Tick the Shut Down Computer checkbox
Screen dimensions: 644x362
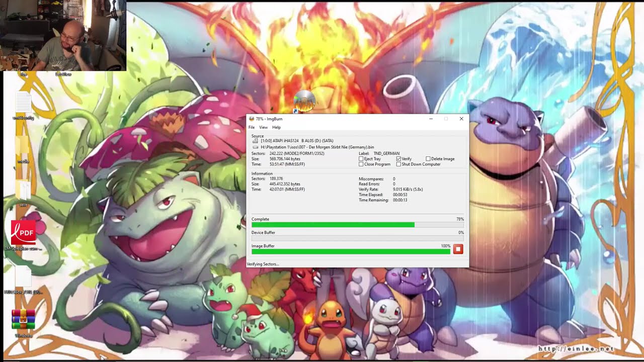point(398,164)
